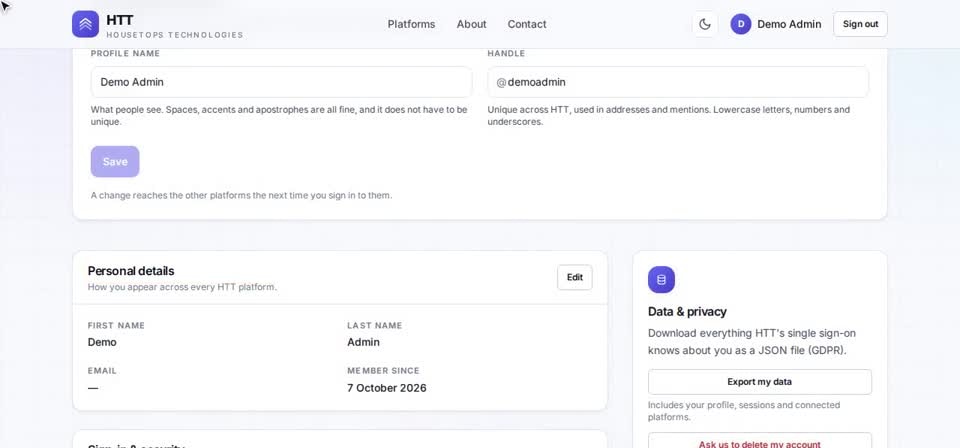Click the "Includes your profile, sessions" note
Image resolution: width=960 pixels, height=448 pixels.
744,411
